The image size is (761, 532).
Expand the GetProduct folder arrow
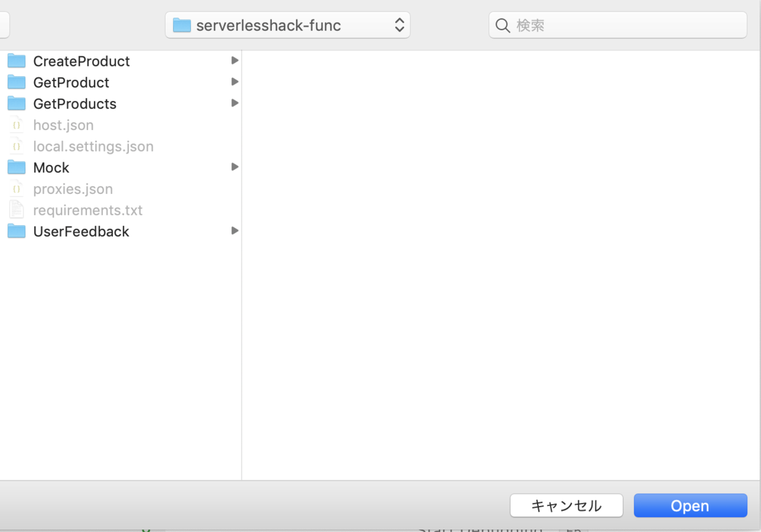(235, 82)
